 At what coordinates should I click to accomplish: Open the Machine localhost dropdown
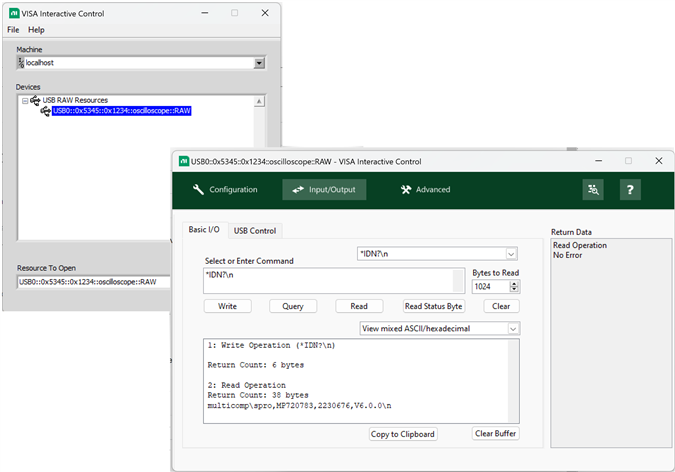(x=259, y=63)
